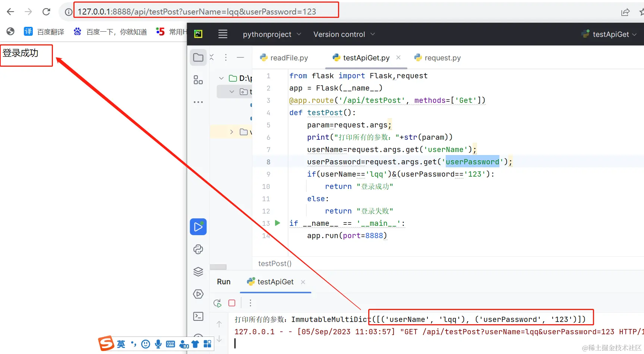Screen dimensions: 644x354
Task: Click the 'from flask import' line 1
Action: (358, 76)
